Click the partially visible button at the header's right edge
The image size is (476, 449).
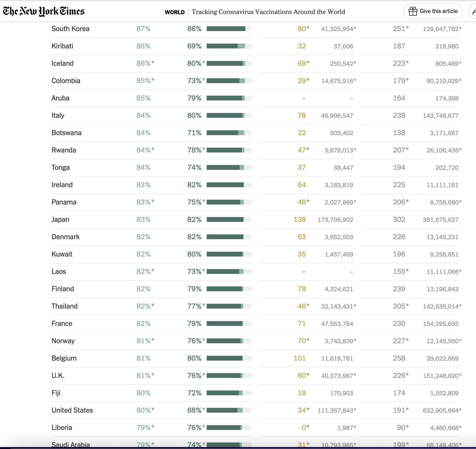click(x=473, y=11)
